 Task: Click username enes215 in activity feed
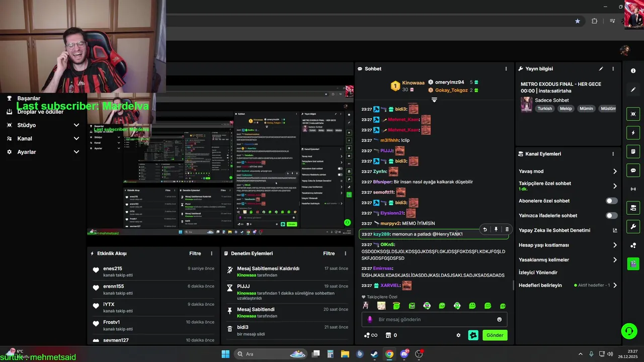point(113,269)
